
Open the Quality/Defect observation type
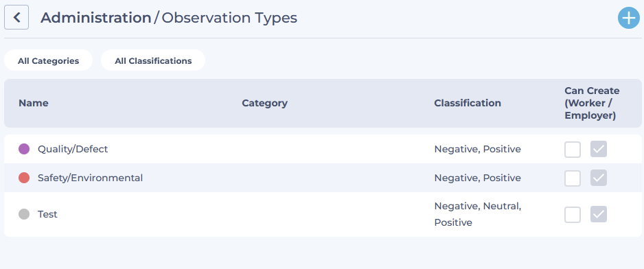pyautogui.click(x=73, y=149)
